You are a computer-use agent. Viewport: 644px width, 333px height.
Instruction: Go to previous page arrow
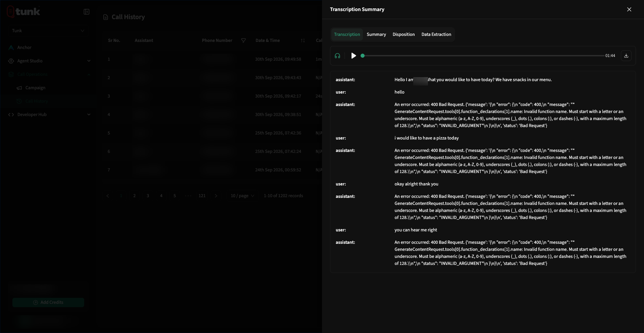pos(108,196)
